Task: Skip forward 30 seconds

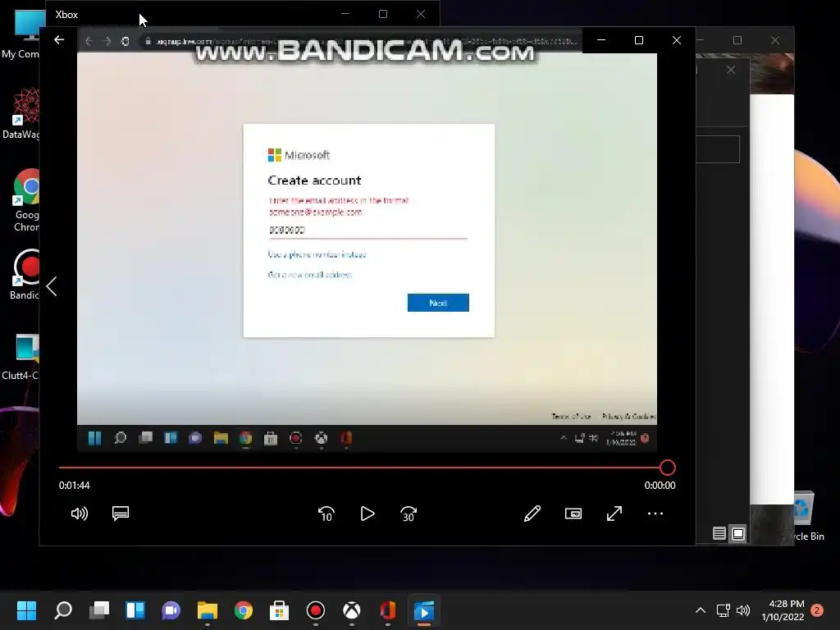Action: coord(409,514)
